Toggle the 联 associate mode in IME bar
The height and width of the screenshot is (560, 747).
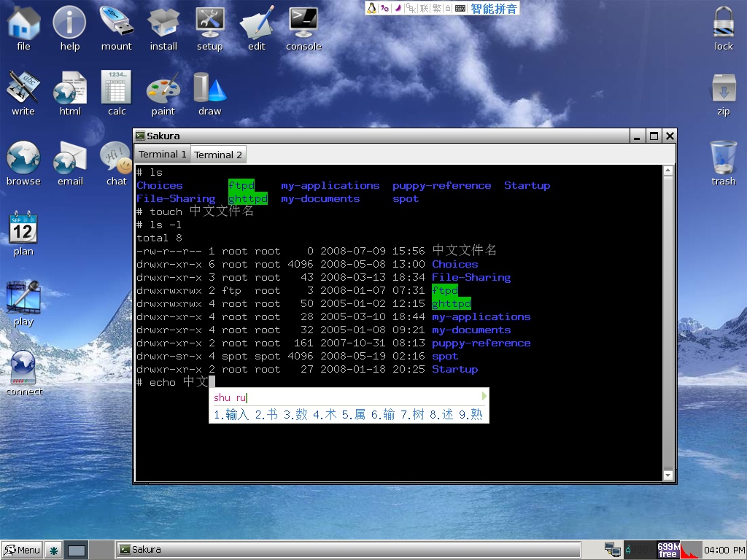424,8
